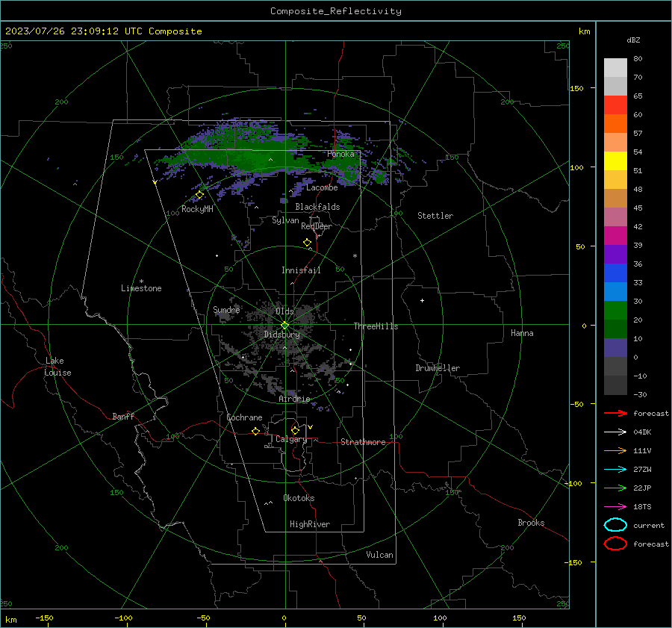Click the green 22JP arrow legend icon
The image size is (672, 628).
(615, 488)
